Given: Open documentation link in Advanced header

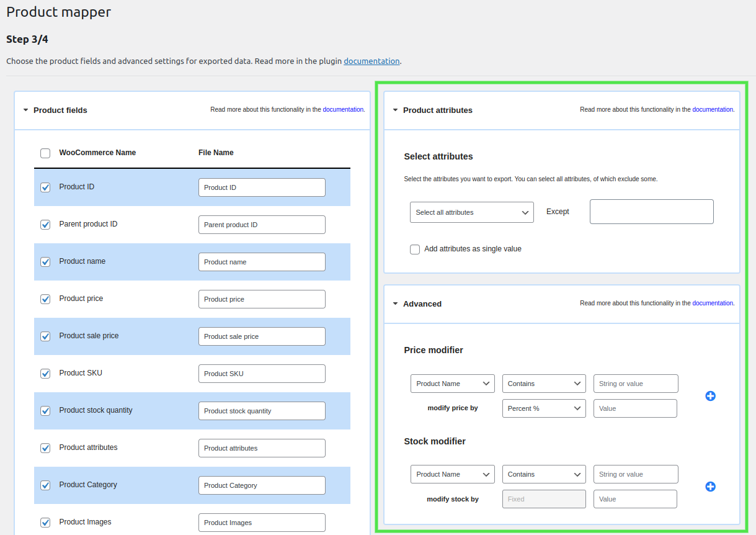Looking at the screenshot, I should (713, 303).
